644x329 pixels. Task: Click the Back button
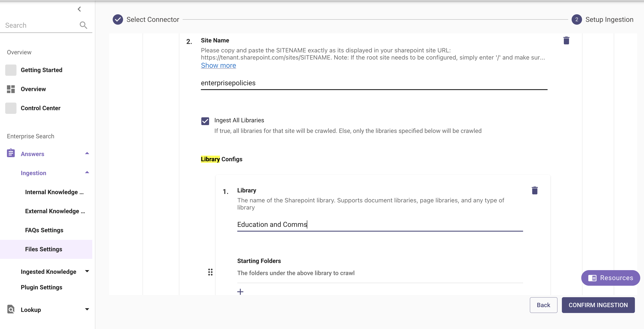coord(543,305)
